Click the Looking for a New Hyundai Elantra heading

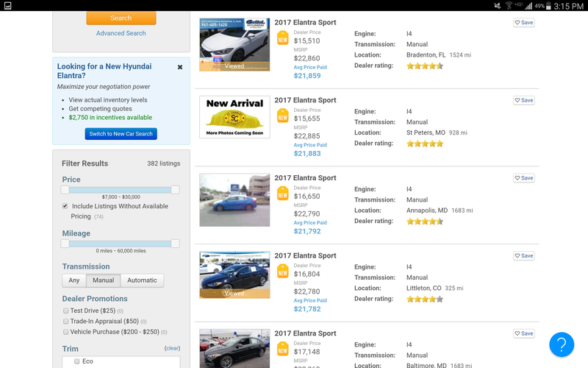pos(104,71)
